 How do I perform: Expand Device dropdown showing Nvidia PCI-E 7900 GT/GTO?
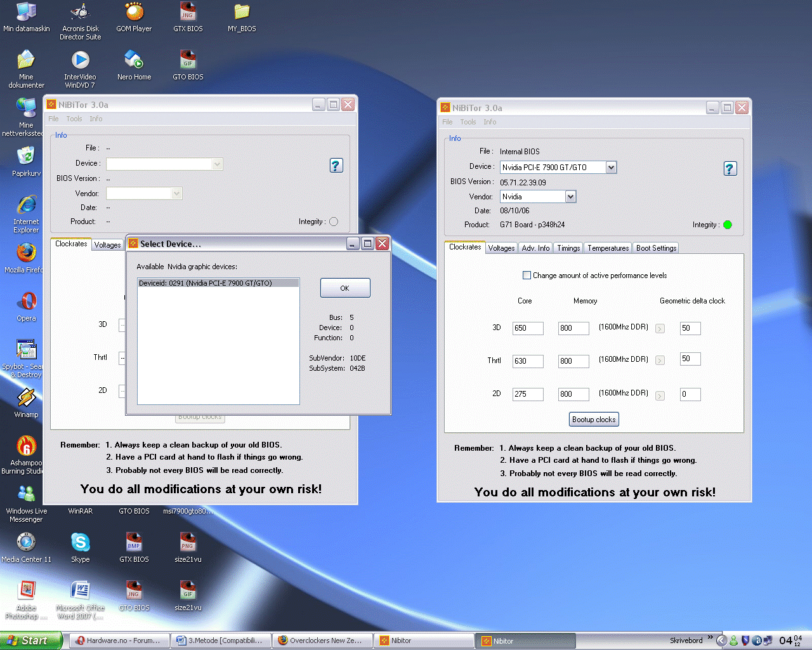point(611,168)
